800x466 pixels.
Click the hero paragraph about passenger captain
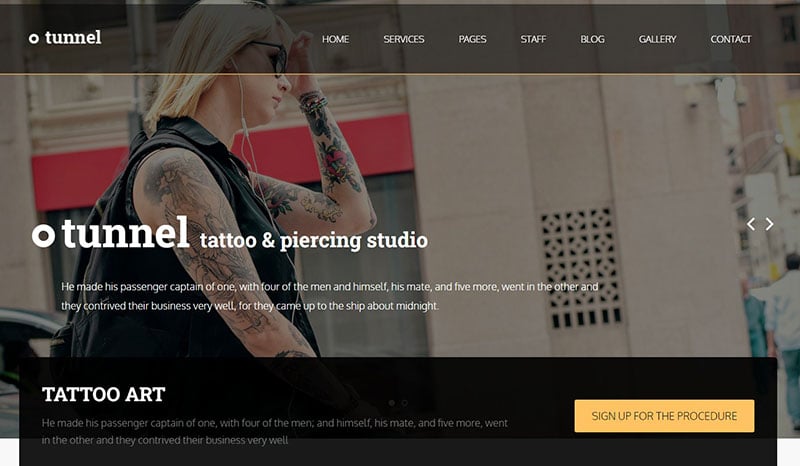coord(330,296)
